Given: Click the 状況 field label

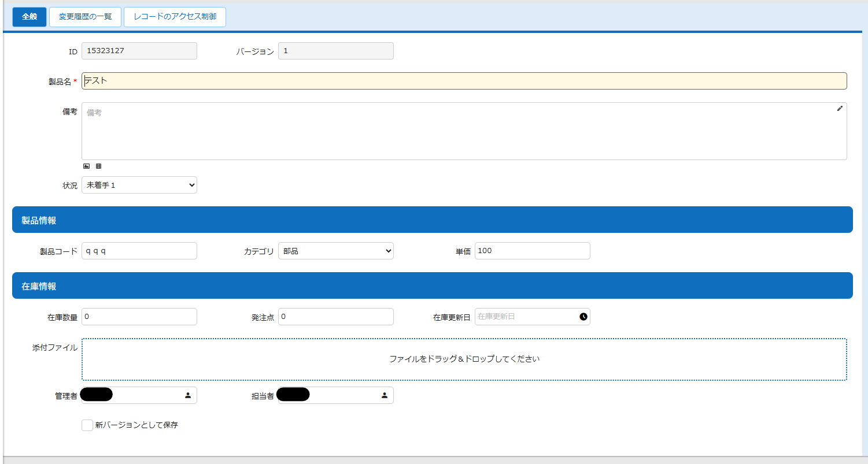Looking at the screenshot, I should (70, 185).
